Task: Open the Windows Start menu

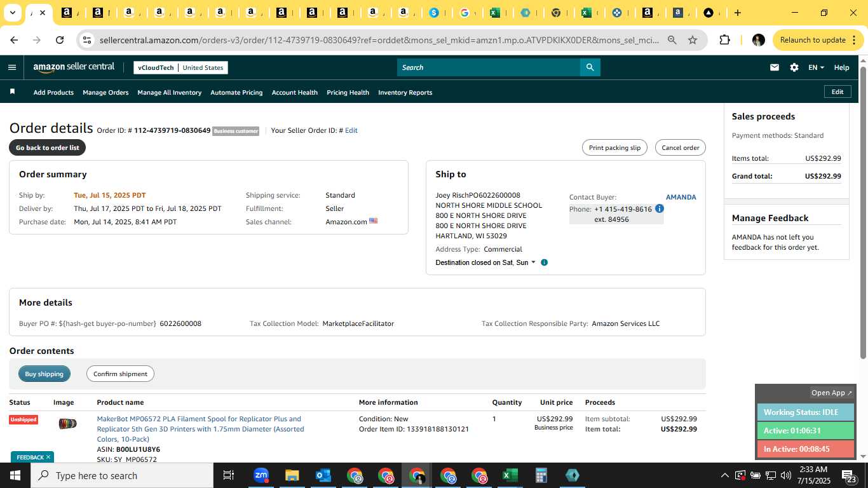Action: (15, 475)
